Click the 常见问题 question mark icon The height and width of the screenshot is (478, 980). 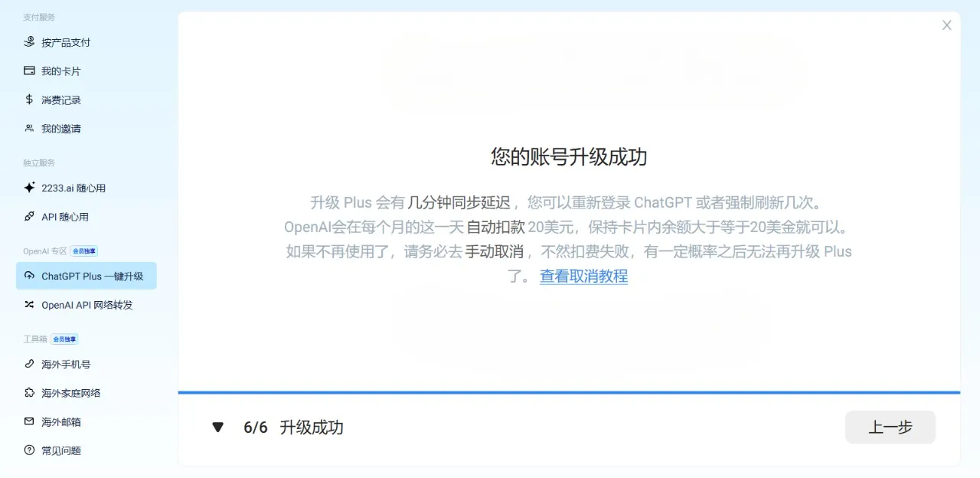tap(29, 450)
